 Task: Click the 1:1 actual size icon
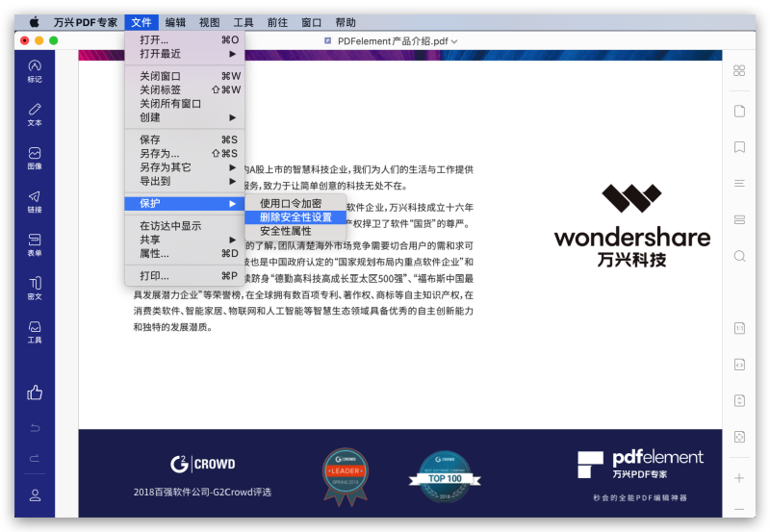(x=739, y=328)
